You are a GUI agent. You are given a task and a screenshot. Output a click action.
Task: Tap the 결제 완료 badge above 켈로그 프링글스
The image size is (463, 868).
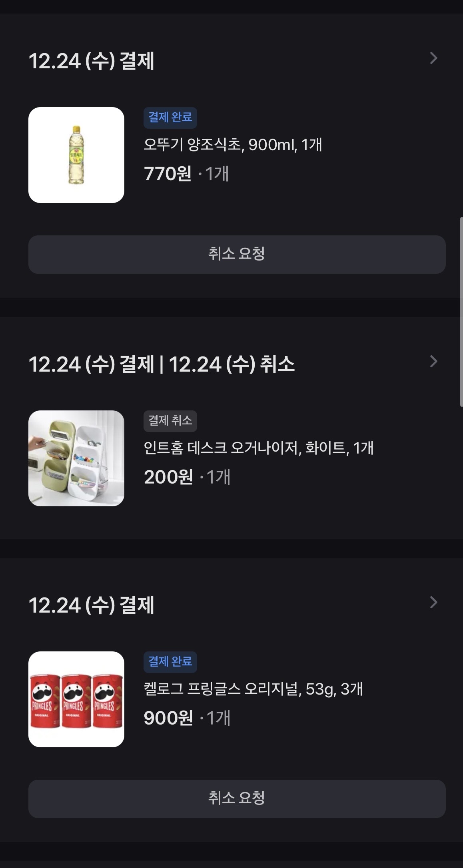(x=170, y=662)
